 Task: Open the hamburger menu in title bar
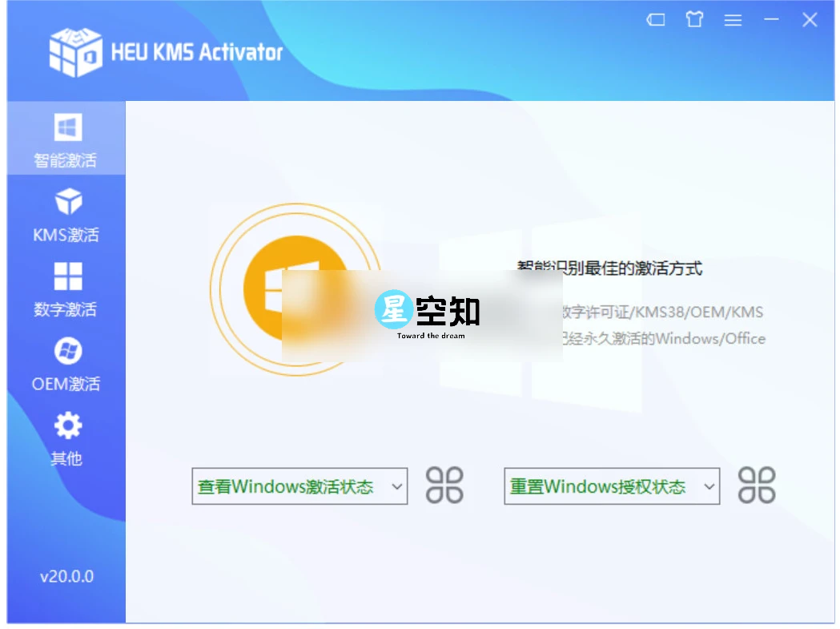tap(733, 20)
